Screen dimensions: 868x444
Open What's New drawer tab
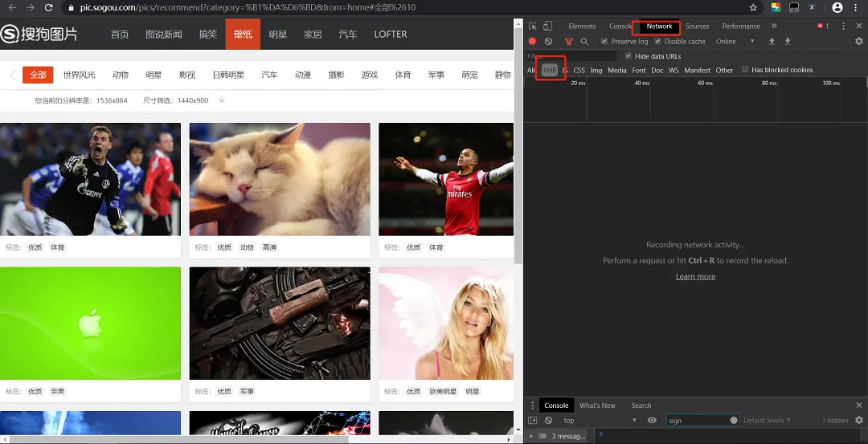[x=596, y=405]
